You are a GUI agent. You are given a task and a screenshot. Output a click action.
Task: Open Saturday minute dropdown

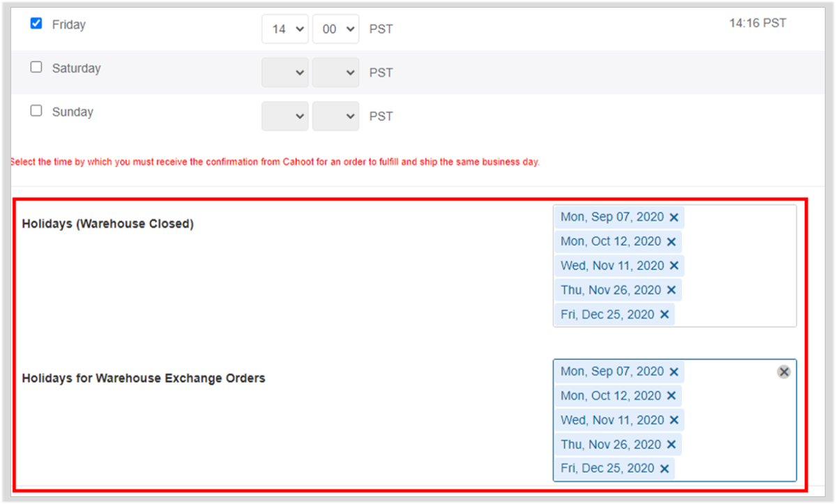coord(335,72)
